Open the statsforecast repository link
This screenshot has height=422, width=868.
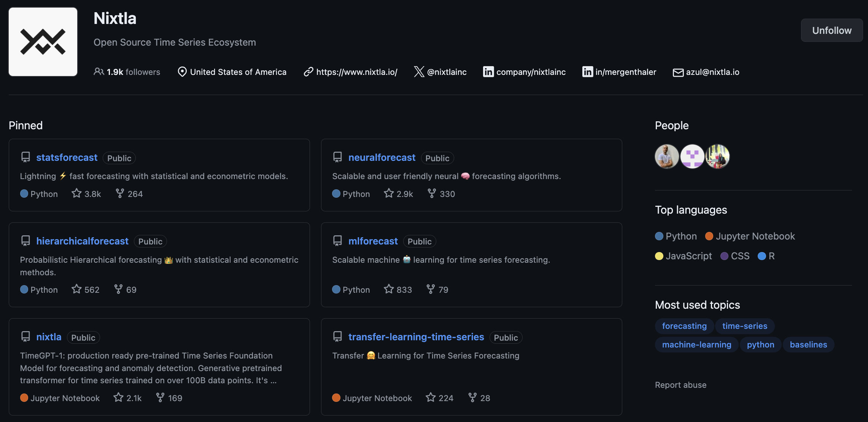[67, 157]
